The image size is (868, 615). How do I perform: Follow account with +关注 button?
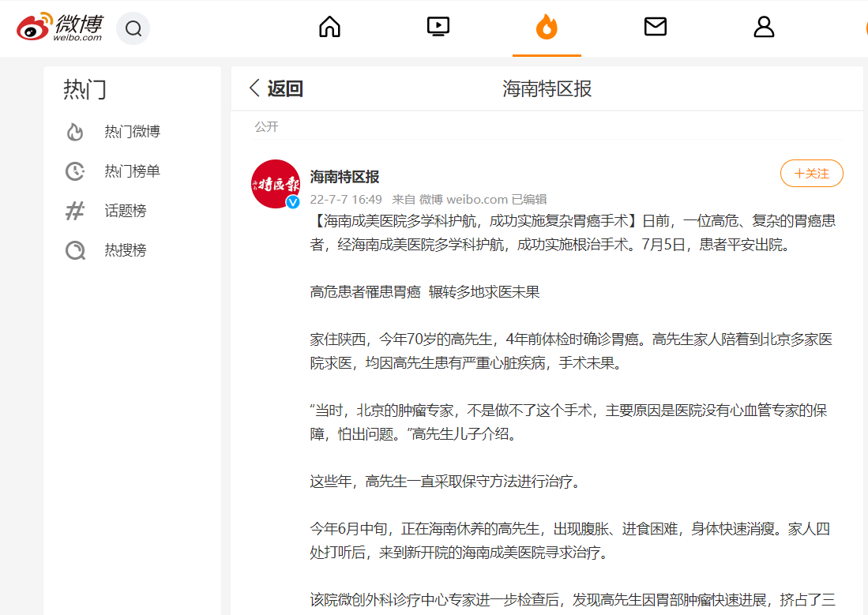pyautogui.click(x=812, y=173)
